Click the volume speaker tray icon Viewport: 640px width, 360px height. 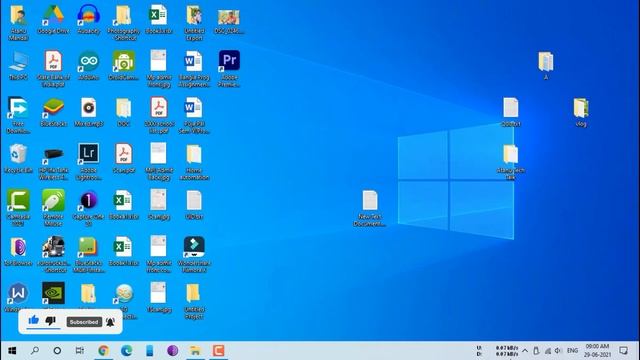[558, 351]
